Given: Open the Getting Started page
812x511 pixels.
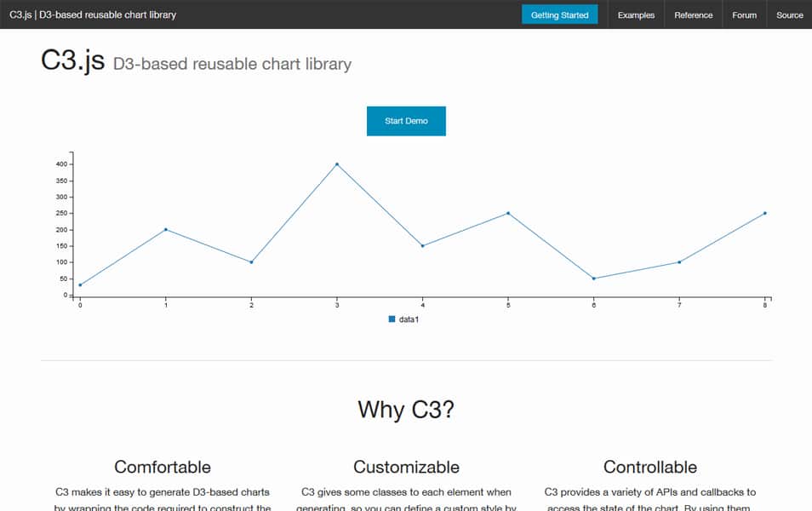Looking at the screenshot, I should tap(559, 14).
